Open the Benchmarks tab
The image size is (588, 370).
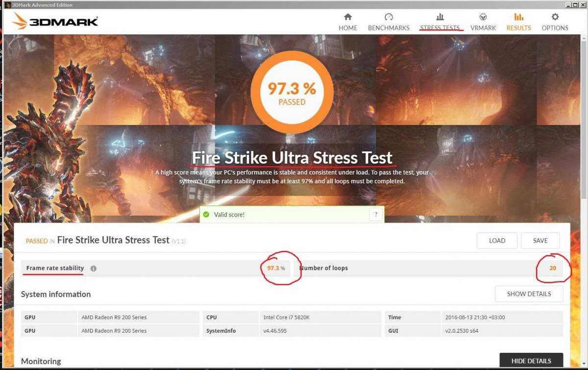coord(389,22)
